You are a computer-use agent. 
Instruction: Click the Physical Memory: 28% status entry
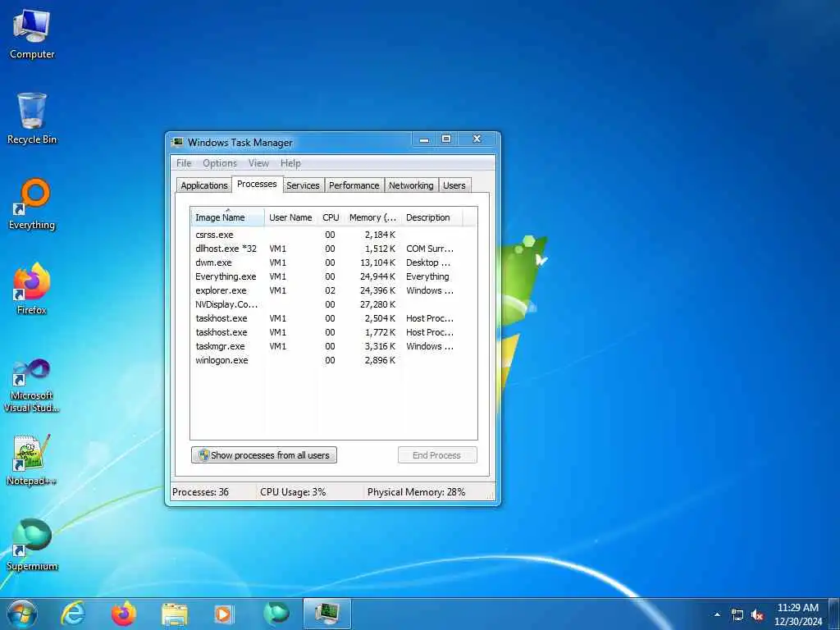coord(416,492)
